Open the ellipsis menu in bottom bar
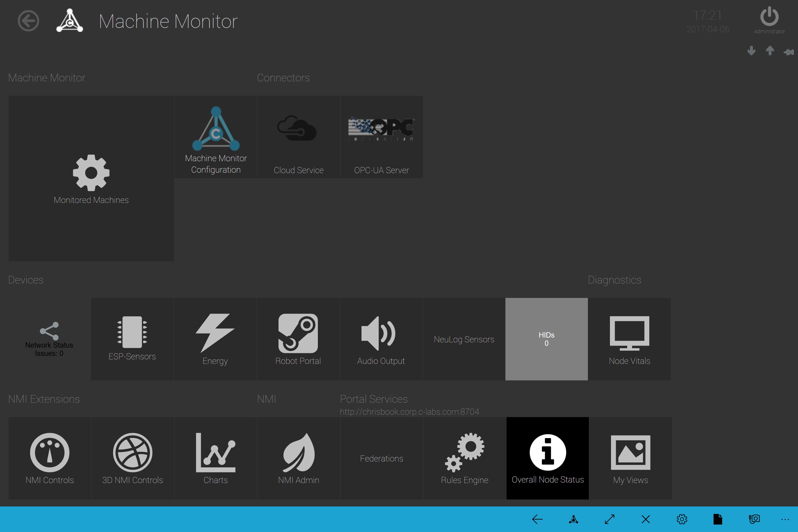Image resolution: width=798 pixels, height=532 pixels. tap(785, 519)
